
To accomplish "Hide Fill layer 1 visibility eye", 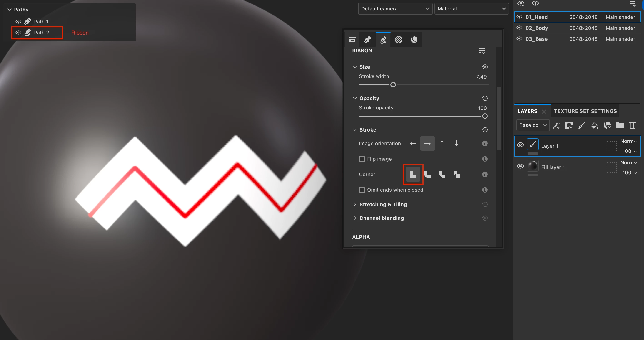I will point(520,166).
